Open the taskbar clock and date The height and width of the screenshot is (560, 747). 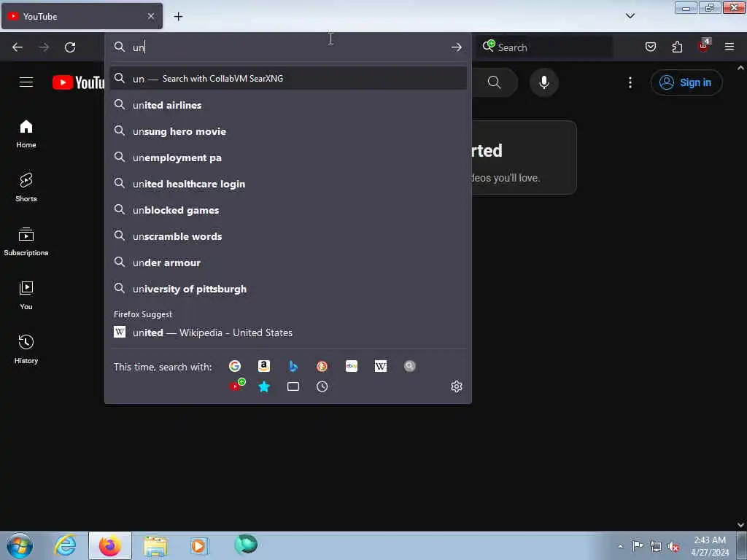[x=710, y=546]
